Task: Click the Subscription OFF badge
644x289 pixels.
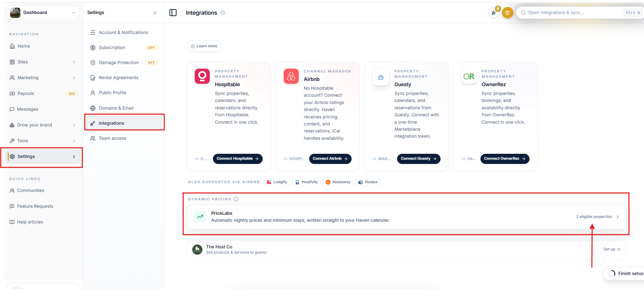Action: tap(152, 48)
